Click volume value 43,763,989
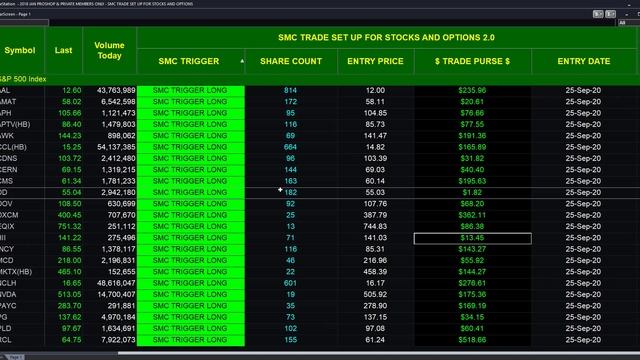Viewport: 640px width, 360px height. [116, 90]
